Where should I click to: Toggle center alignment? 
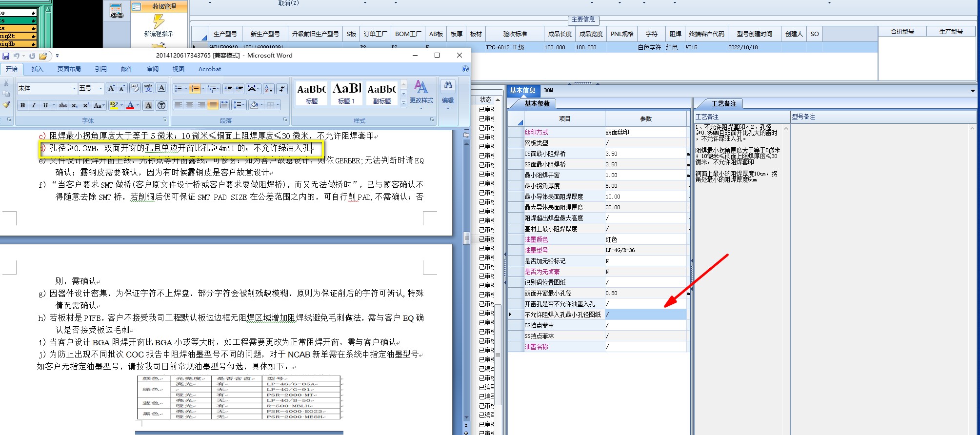point(190,105)
